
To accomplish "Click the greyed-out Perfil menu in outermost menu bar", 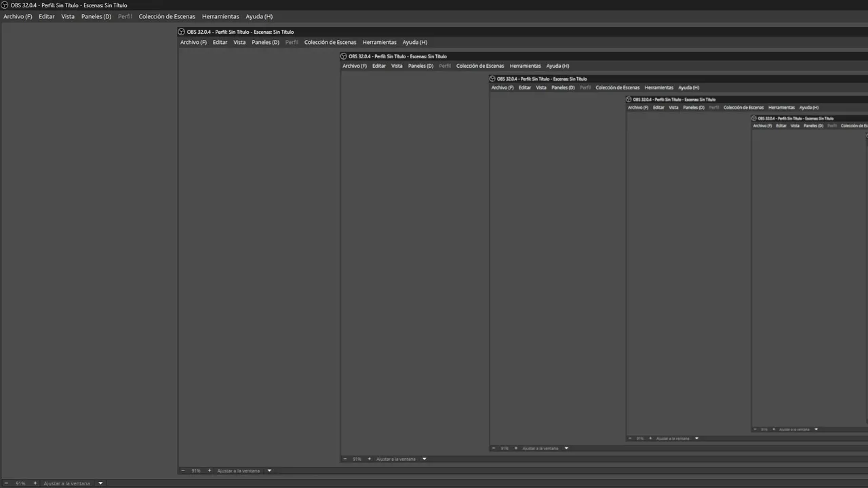I will coord(125,16).
